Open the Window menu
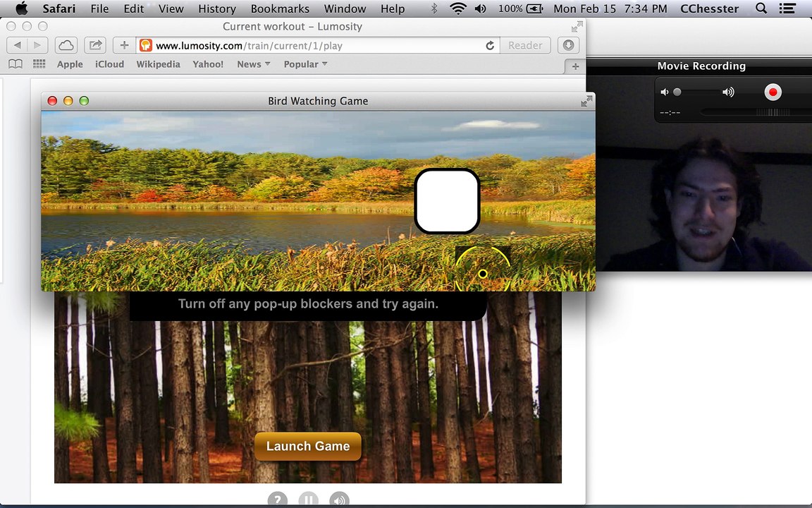This screenshot has width=812, height=508. point(345,8)
